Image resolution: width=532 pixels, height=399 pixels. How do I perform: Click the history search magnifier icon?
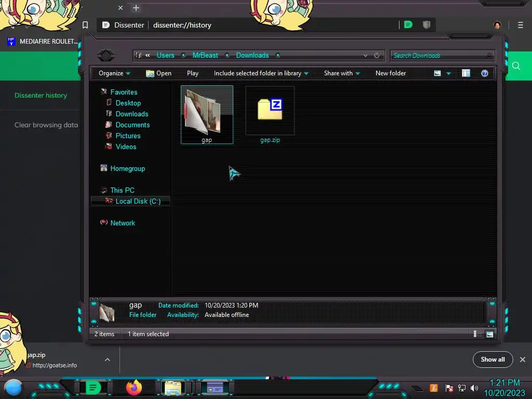(x=516, y=66)
